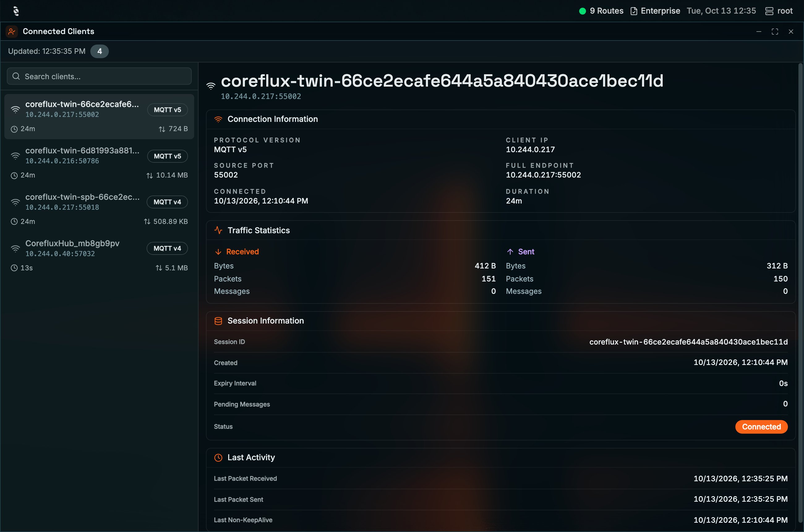Click the Session Information database icon

click(x=218, y=321)
